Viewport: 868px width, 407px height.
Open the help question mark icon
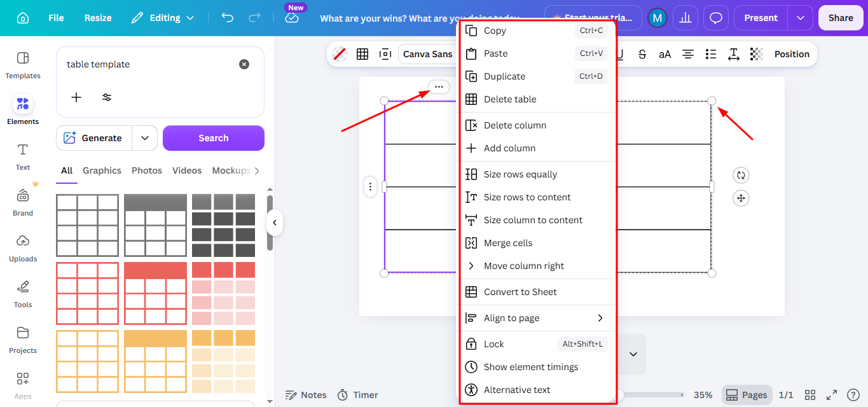853,395
